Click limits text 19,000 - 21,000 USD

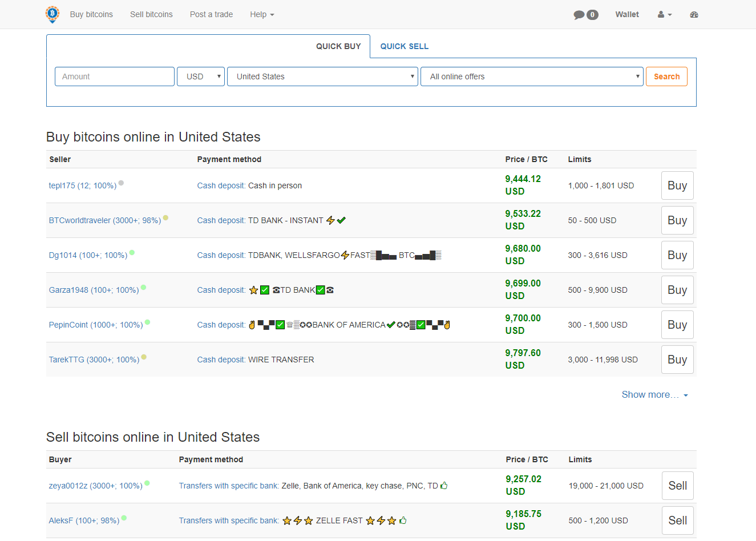pyautogui.click(x=606, y=486)
